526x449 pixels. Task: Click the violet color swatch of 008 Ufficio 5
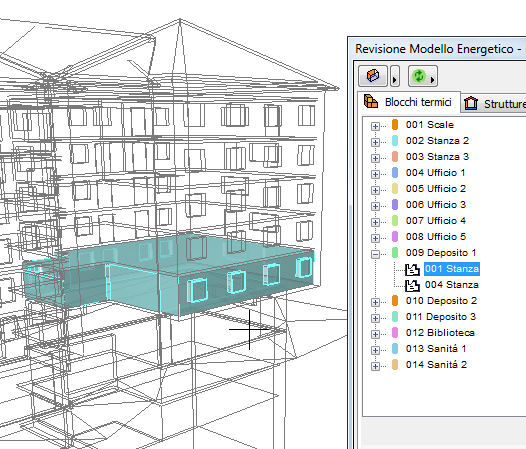coord(395,237)
